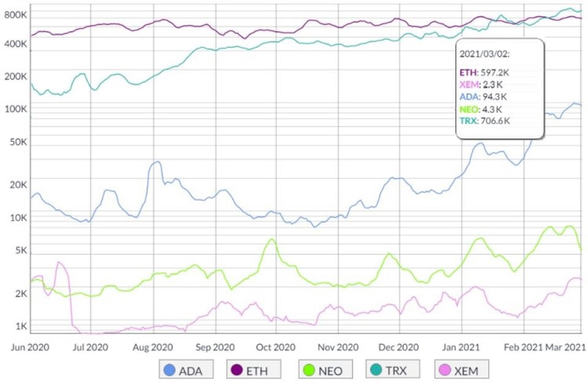Click the 50K y-axis label

(x=18, y=142)
